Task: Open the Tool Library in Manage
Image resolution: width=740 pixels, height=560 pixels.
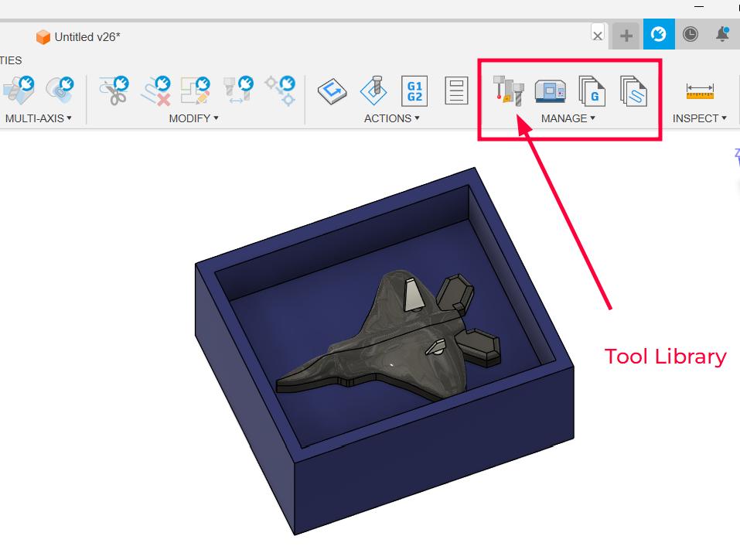Action: 508,90
